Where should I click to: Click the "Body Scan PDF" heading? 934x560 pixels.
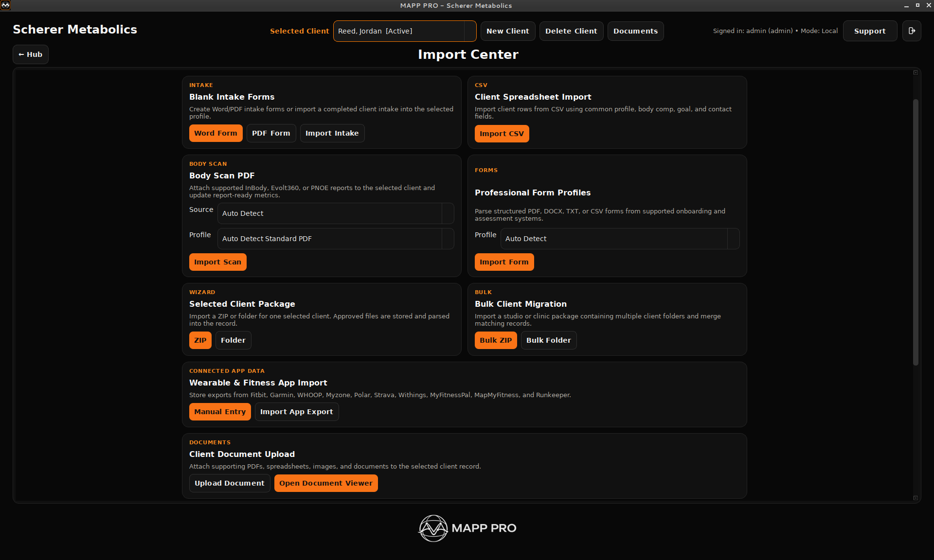pos(222,175)
